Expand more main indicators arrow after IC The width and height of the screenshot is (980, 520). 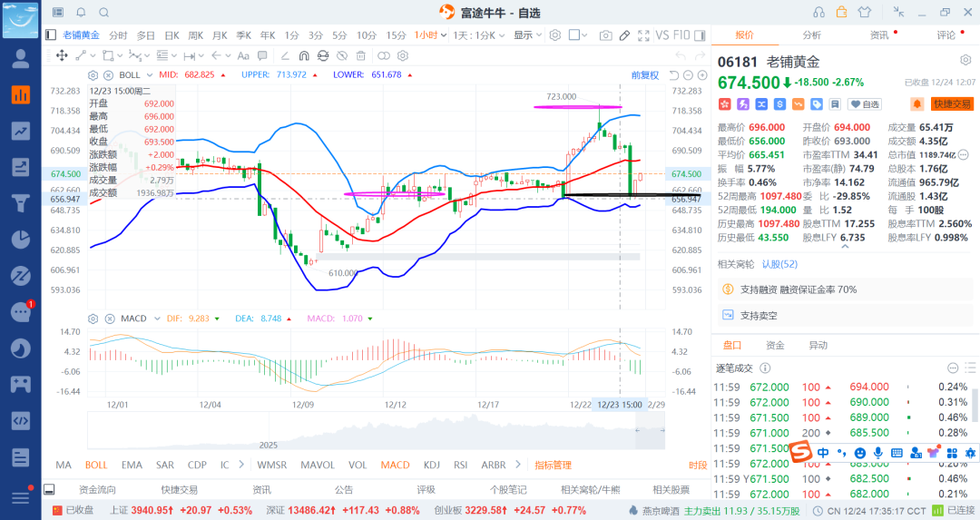[x=241, y=465]
